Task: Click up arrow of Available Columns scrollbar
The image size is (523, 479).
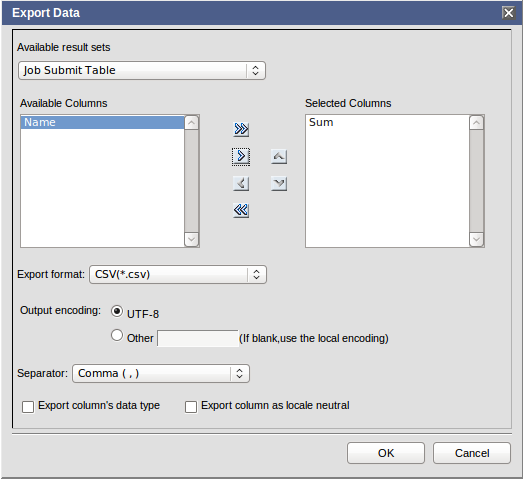Action: pos(191,122)
